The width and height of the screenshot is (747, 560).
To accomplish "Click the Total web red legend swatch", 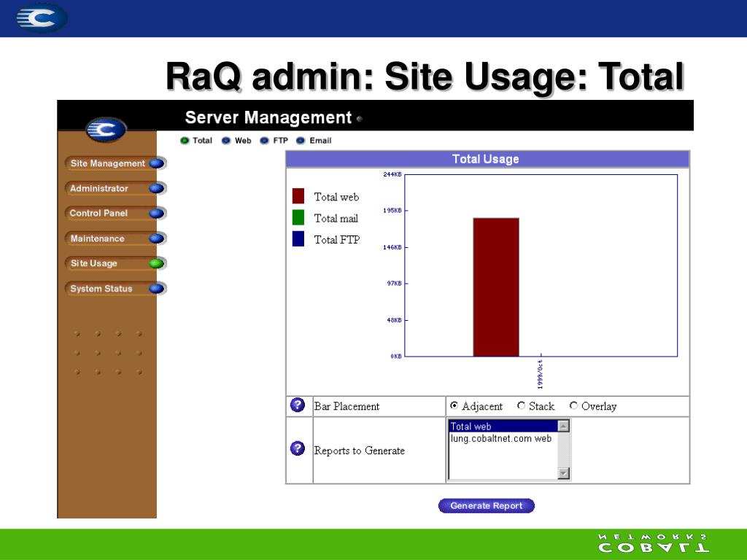I will click(298, 195).
